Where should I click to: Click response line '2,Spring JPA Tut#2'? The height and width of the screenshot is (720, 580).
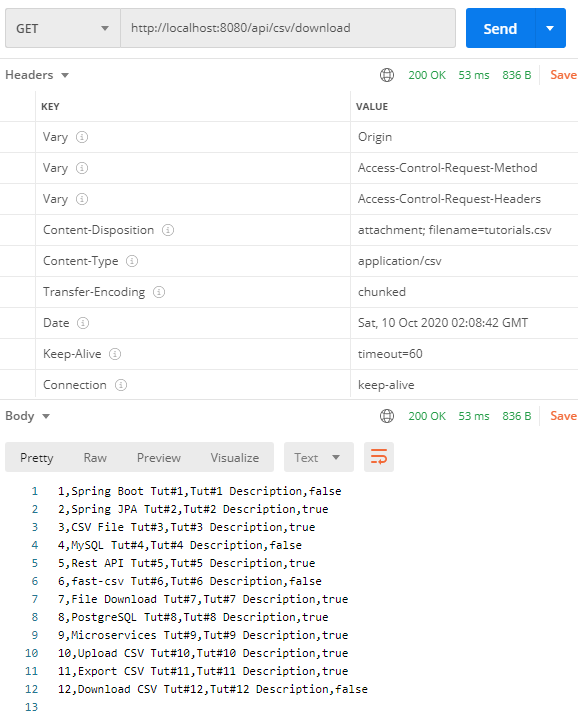193,509
